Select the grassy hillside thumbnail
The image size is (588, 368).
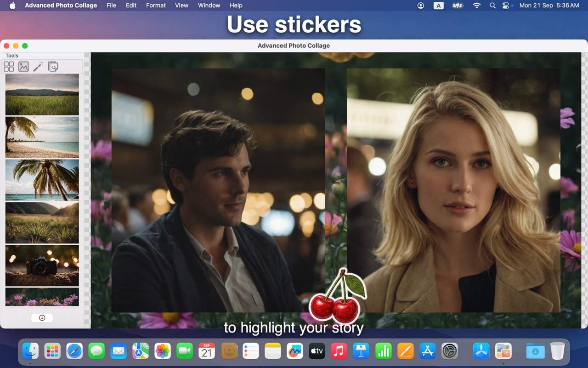click(x=42, y=223)
